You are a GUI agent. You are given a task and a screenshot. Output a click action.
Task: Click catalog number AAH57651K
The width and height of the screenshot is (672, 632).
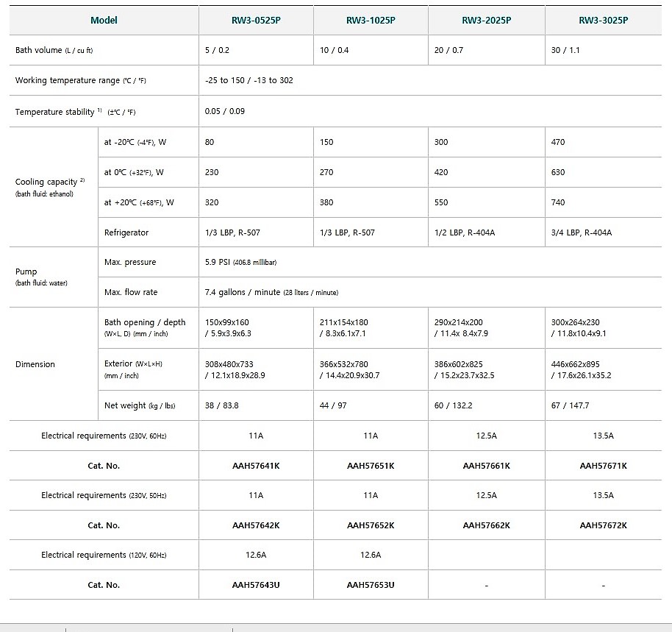pos(371,466)
